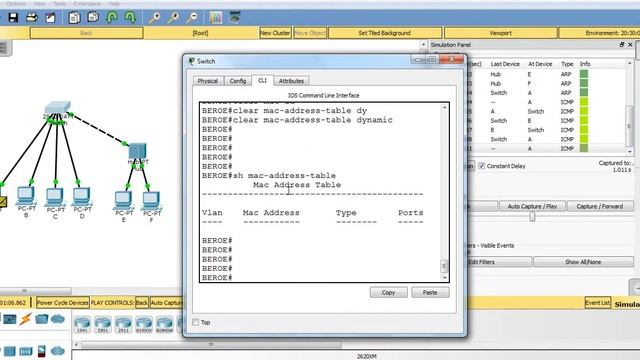Click the Paste icon in the main toolbar
The height and width of the screenshot is (360, 640).
[x=93, y=18]
